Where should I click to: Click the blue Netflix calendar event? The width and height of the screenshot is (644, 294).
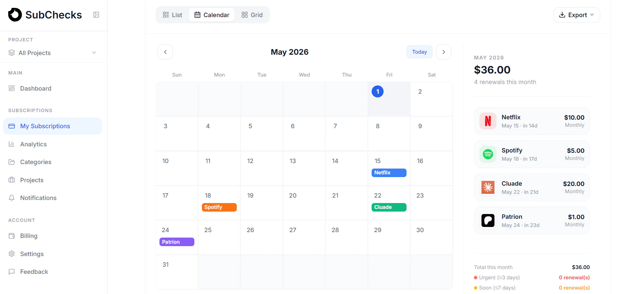point(389,173)
